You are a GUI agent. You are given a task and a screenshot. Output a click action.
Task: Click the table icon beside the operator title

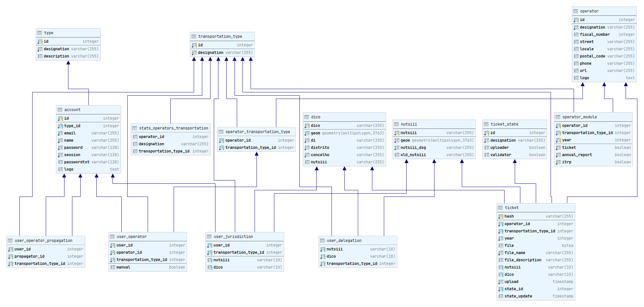tap(576, 11)
